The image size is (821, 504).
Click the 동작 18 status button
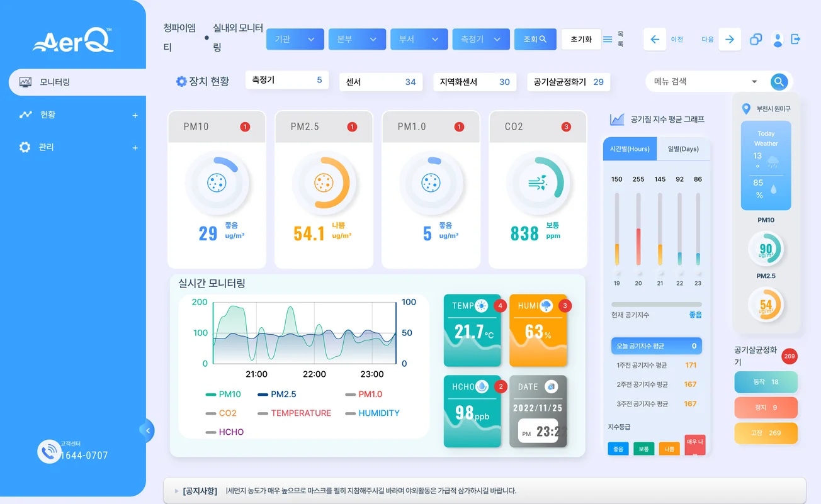766,382
